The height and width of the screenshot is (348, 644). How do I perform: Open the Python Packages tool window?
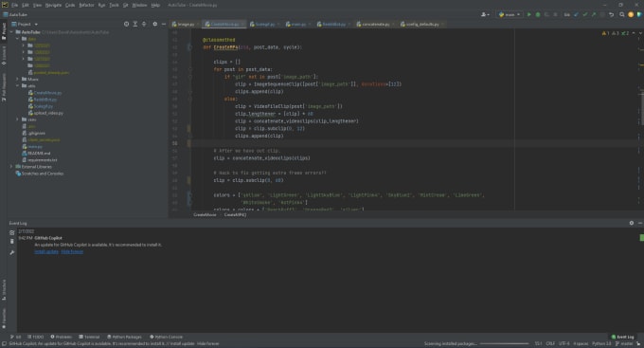[x=124, y=337]
